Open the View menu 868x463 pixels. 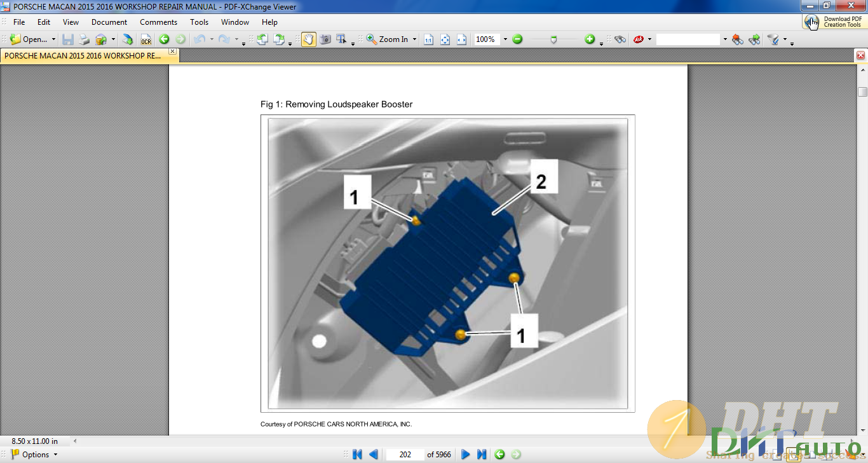[71, 22]
